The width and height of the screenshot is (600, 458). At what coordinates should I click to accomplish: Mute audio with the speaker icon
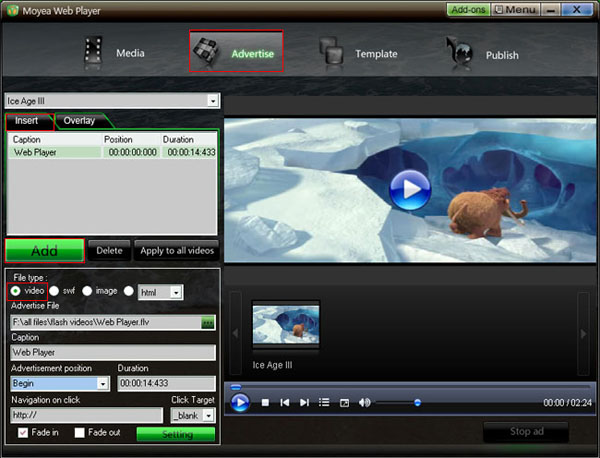364,403
